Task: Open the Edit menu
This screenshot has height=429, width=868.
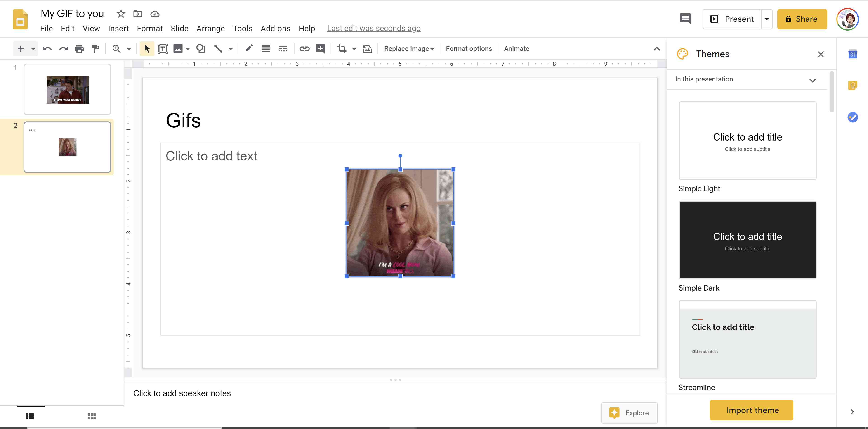Action: (68, 29)
